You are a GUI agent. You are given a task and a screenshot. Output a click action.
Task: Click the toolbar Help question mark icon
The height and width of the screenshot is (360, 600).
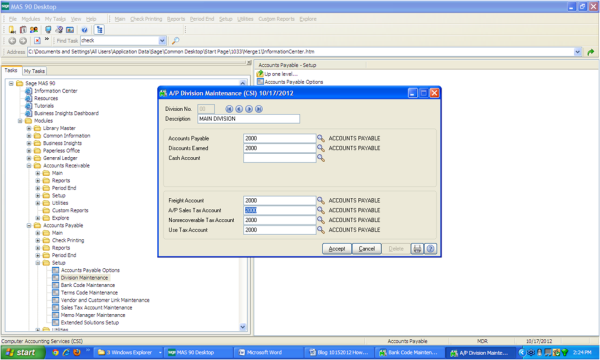pos(84,30)
